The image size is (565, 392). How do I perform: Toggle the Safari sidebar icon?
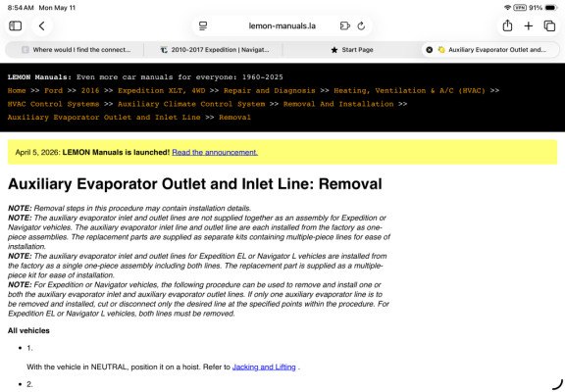pos(15,25)
